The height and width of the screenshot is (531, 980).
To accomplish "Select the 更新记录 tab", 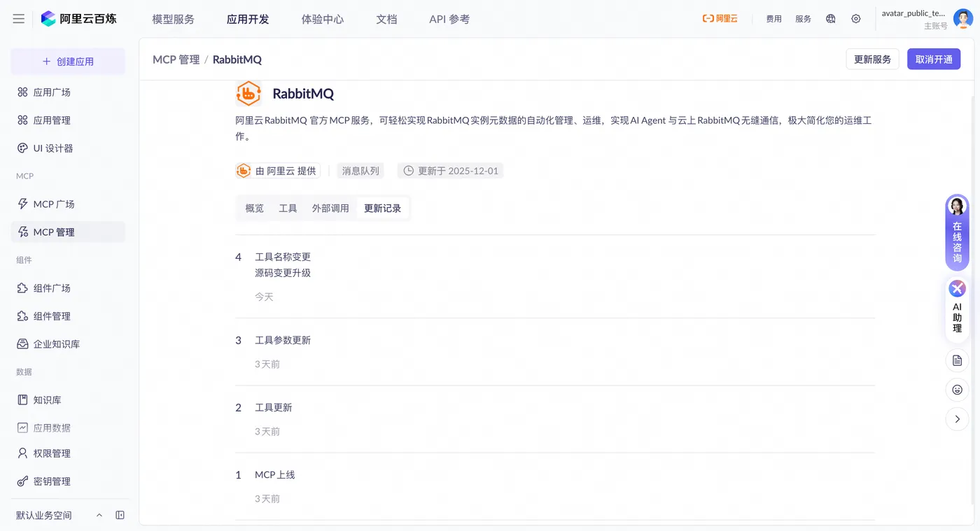I will 382,208.
